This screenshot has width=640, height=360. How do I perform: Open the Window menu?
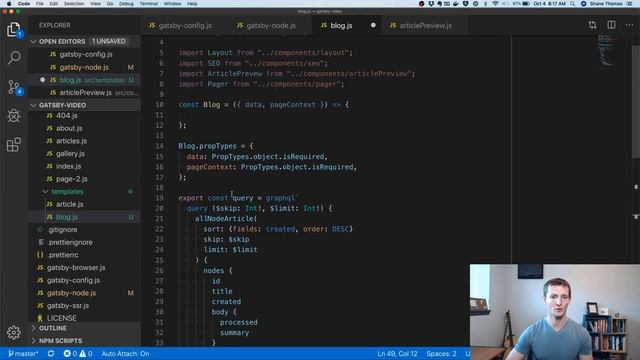tap(172, 4)
